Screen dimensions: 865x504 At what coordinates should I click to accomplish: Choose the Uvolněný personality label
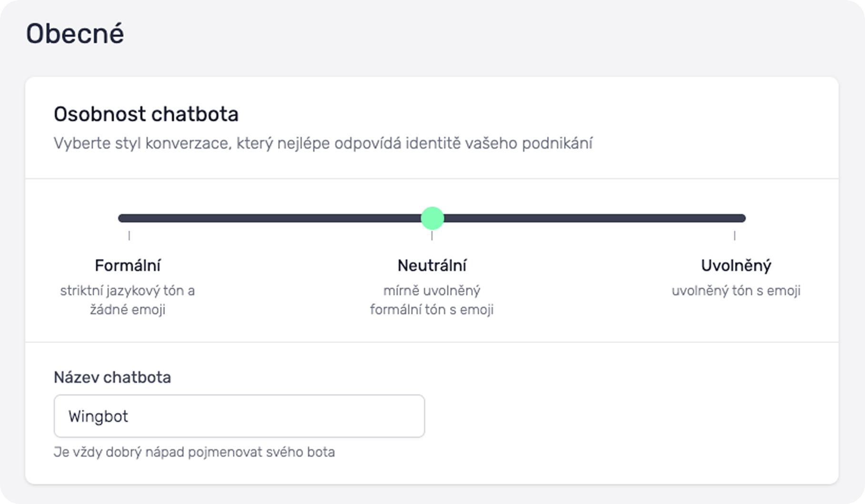pos(736,265)
